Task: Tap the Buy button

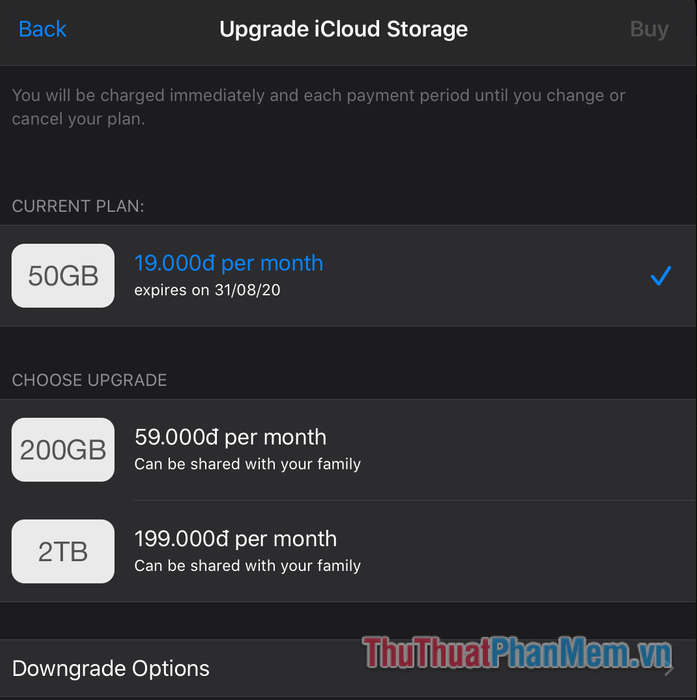Action: click(x=649, y=29)
